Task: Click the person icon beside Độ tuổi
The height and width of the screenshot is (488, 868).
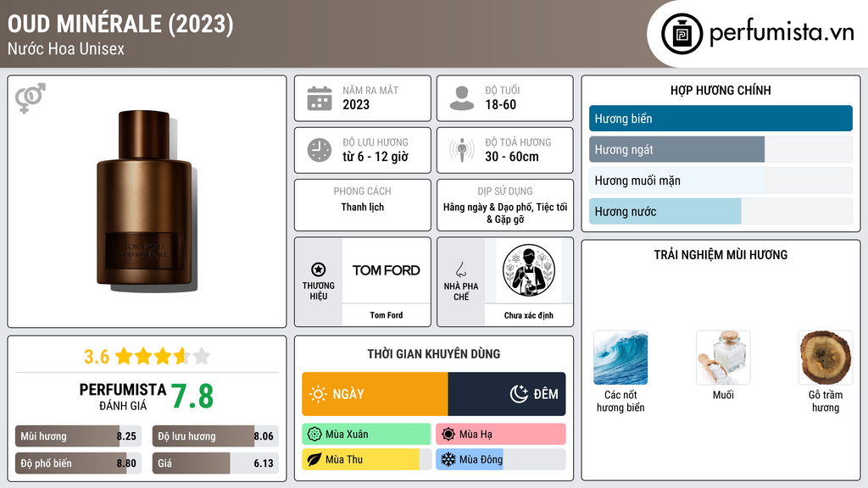Action: [462, 98]
